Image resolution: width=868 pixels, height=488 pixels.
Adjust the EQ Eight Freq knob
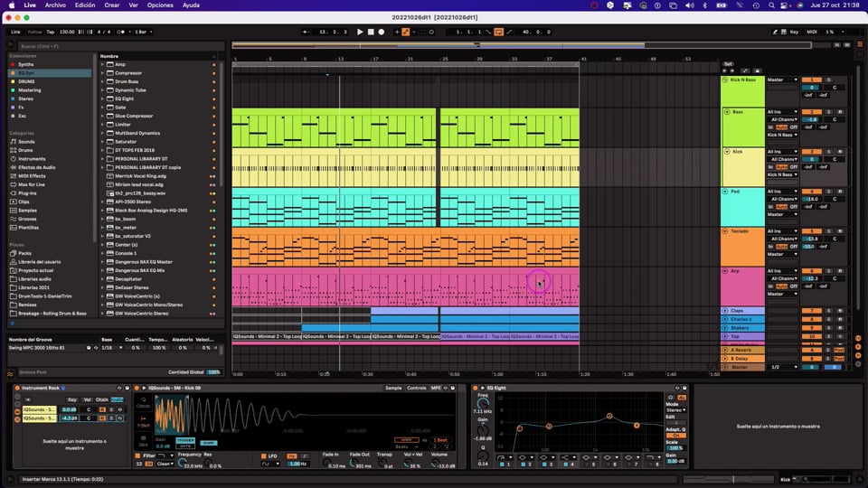click(x=483, y=404)
